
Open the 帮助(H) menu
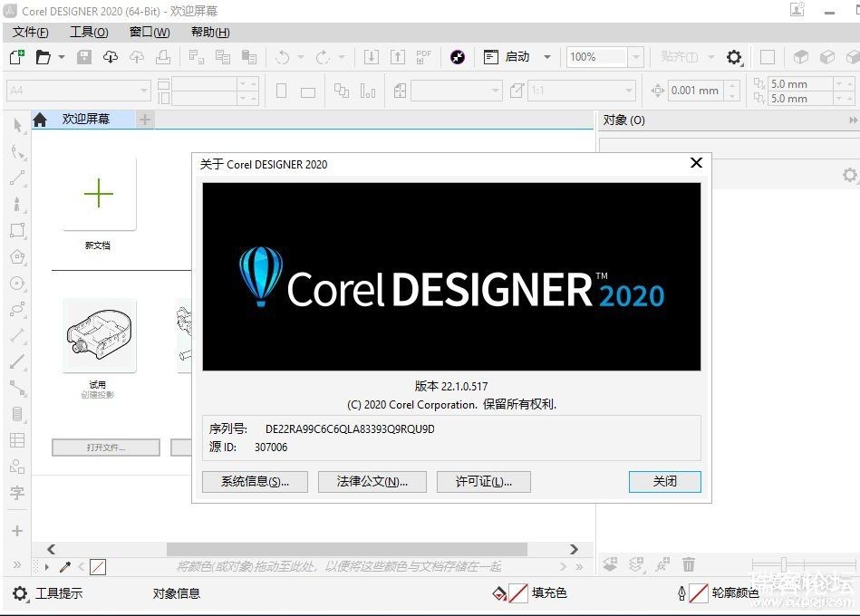pos(210,33)
